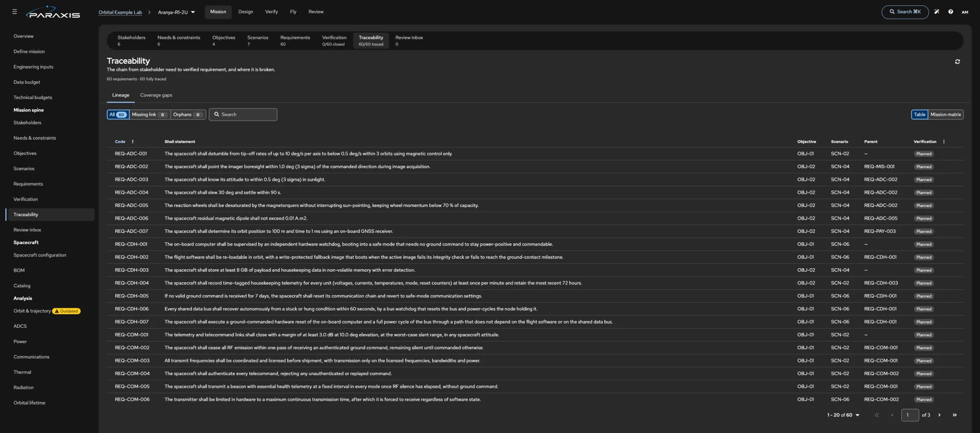The image size is (980, 433).
Task: Open the Verify top tab
Action: coord(271,12)
